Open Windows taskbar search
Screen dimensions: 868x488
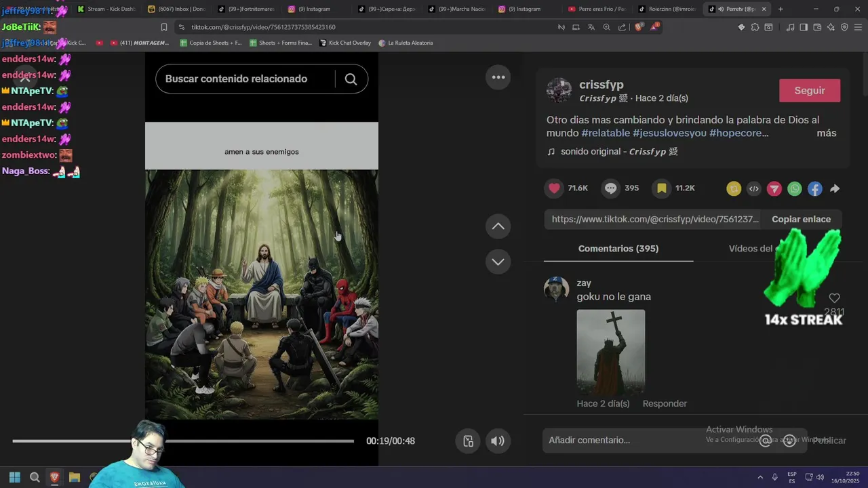(35, 477)
